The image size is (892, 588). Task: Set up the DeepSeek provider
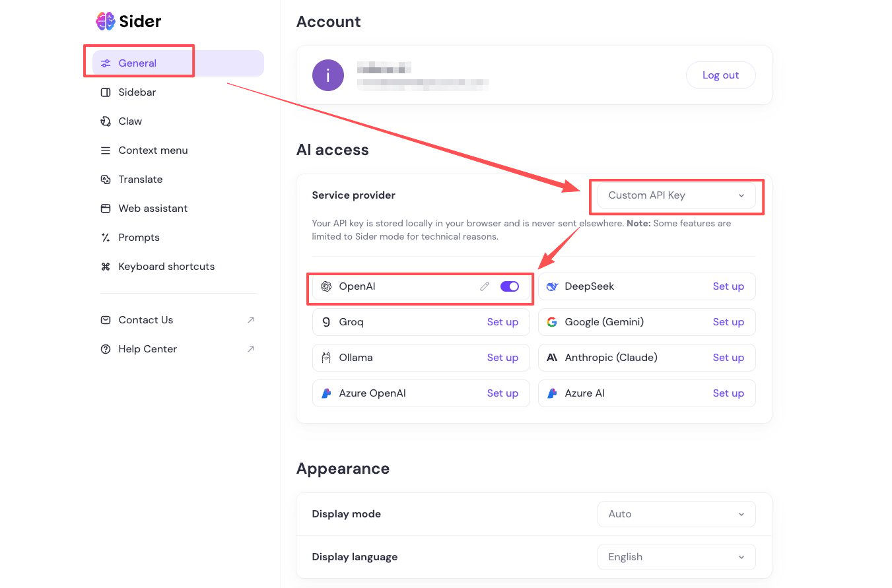pos(728,286)
